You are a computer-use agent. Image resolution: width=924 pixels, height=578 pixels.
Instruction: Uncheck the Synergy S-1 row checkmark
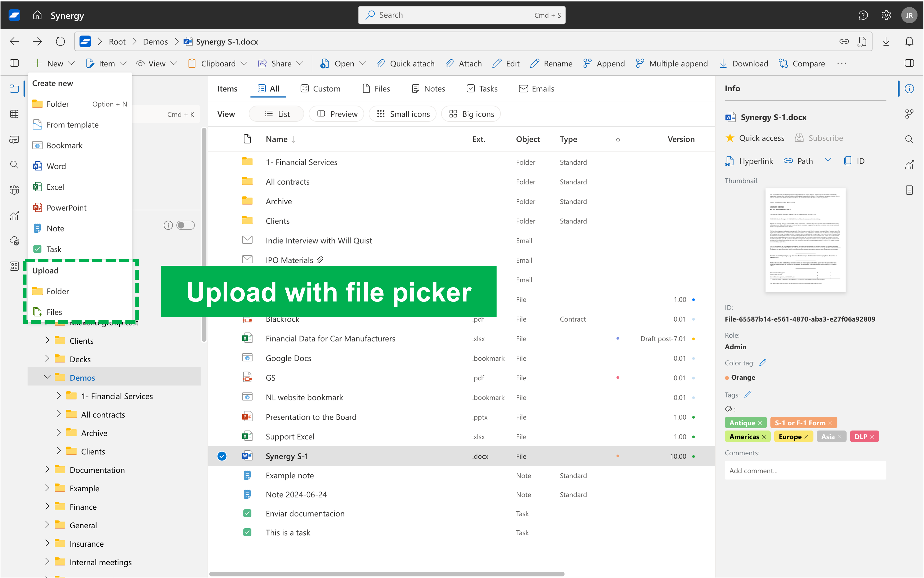(222, 456)
